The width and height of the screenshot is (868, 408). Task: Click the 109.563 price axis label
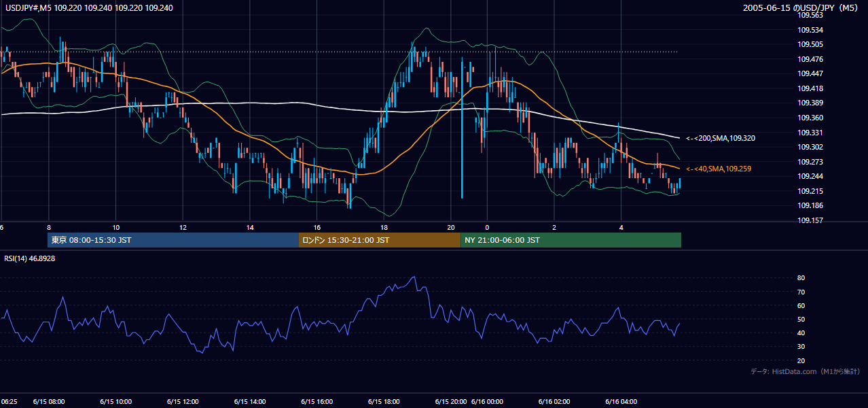[x=811, y=15]
